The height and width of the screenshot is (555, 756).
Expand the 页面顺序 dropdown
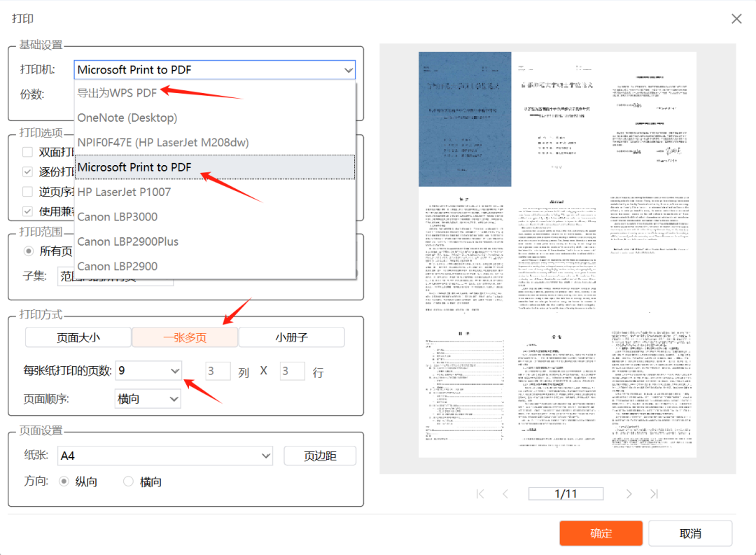(x=174, y=399)
